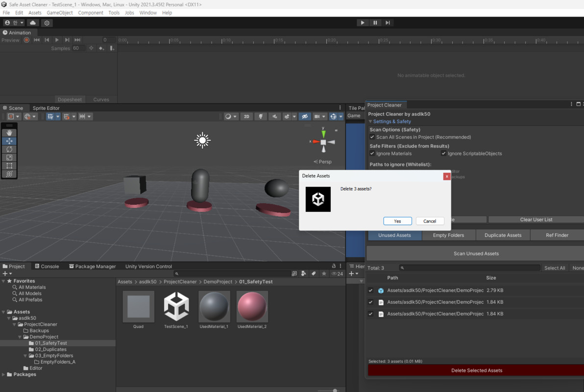The image size is (584, 392).
Task: Toggle scene lighting icon
Action: coord(260,117)
